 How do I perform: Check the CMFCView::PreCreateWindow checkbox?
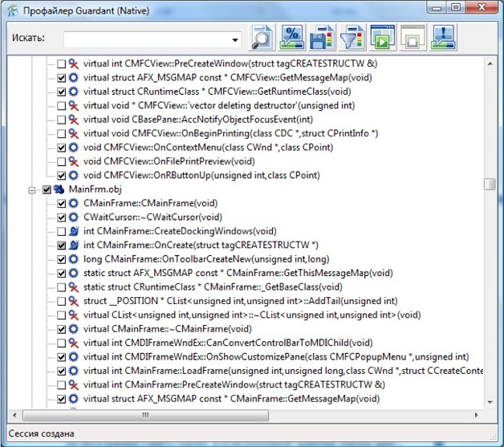[61, 63]
